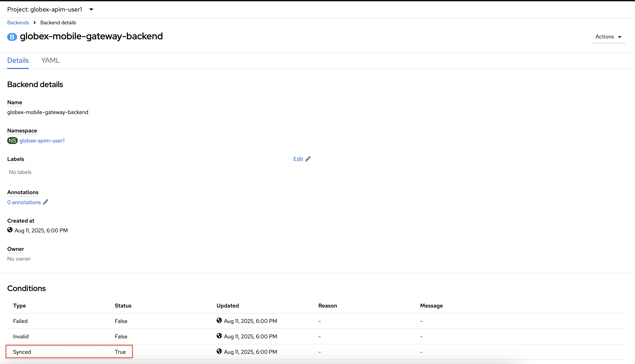The height and width of the screenshot is (364, 635).
Task: Click globe icon in Synced condition row
Action: tap(219, 351)
